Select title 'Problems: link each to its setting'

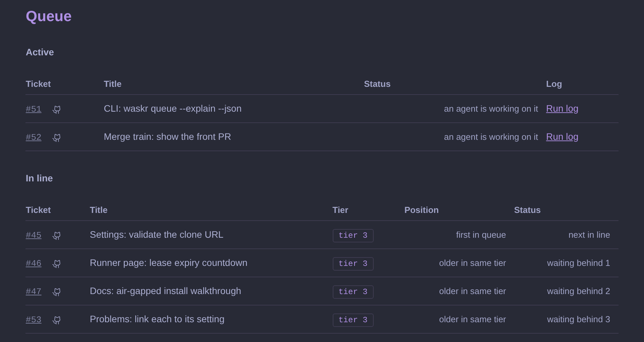tap(157, 319)
